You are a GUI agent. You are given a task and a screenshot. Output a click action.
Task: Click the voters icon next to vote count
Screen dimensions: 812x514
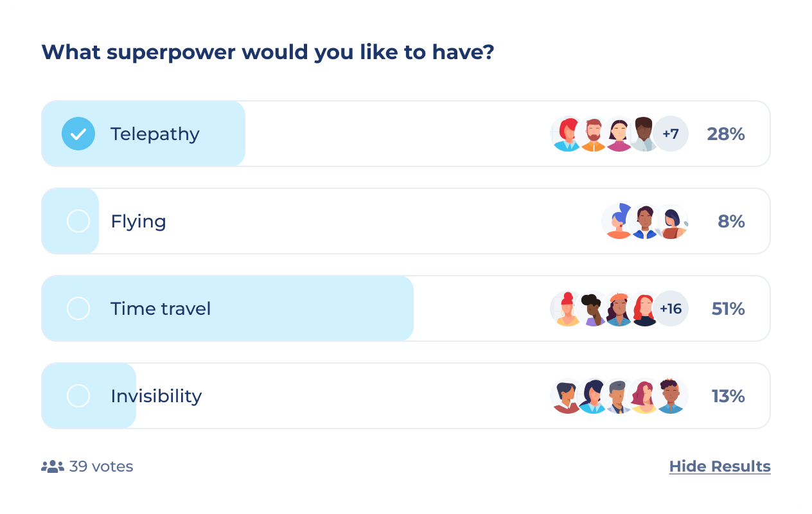[52, 466]
